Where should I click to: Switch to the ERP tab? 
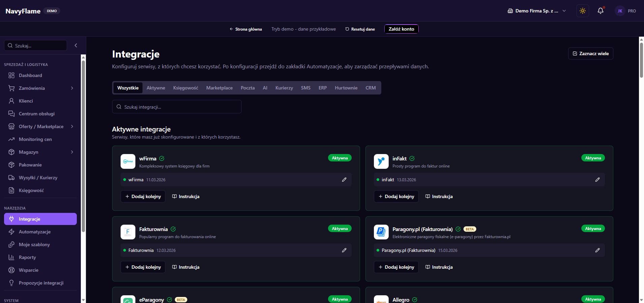323,88
